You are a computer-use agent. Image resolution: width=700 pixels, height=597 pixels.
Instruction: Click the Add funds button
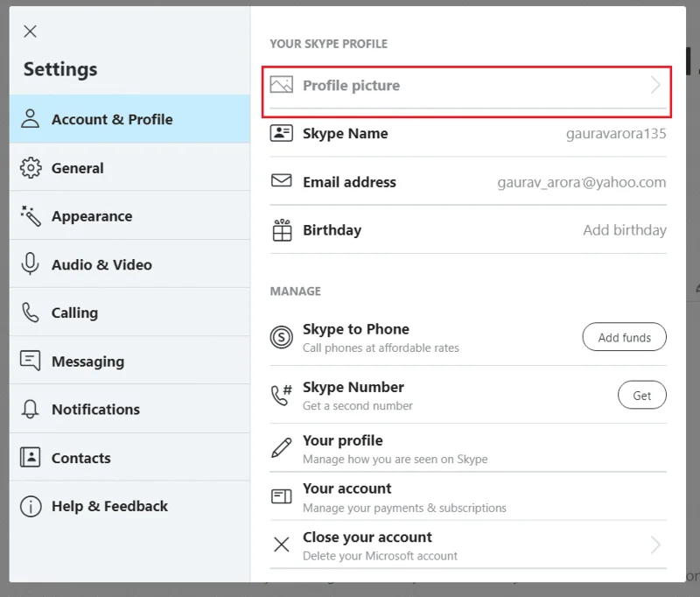tap(624, 337)
